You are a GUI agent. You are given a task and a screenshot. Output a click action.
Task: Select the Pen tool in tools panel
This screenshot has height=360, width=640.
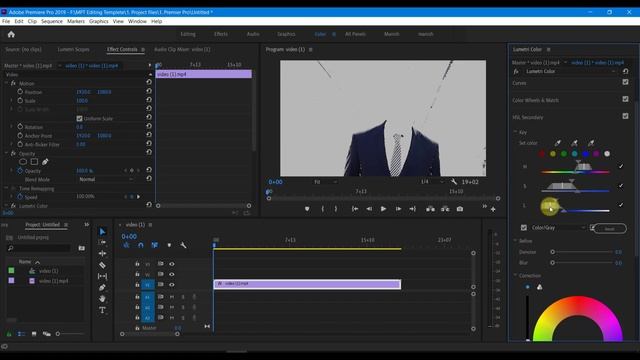[102, 288]
